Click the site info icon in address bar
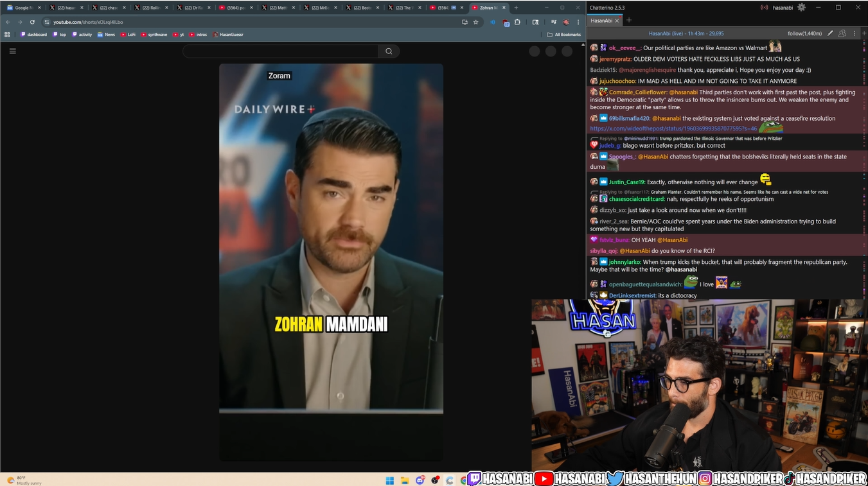Screen dimensions: 868x486 47,22
